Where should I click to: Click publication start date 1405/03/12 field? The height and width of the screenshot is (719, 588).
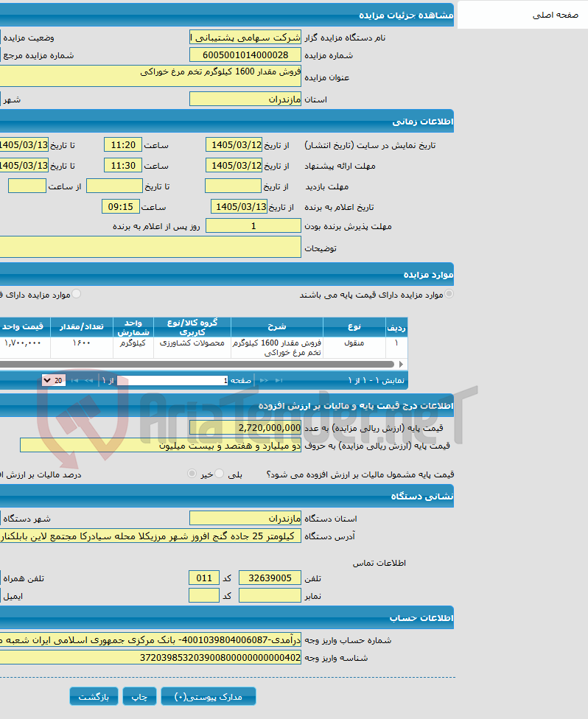234,145
